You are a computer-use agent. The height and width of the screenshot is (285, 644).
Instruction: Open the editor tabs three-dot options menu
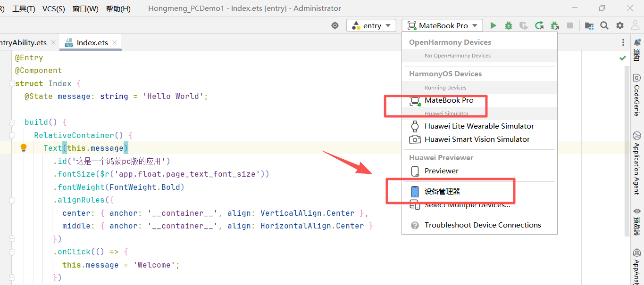point(623,42)
